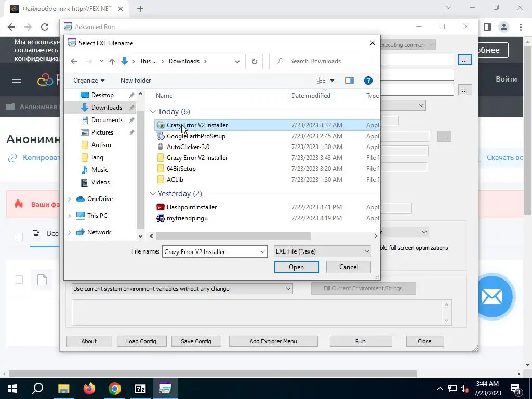This screenshot has width=532, height=399.
Task: Click Save Config in Advanced Run
Action: point(196,341)
